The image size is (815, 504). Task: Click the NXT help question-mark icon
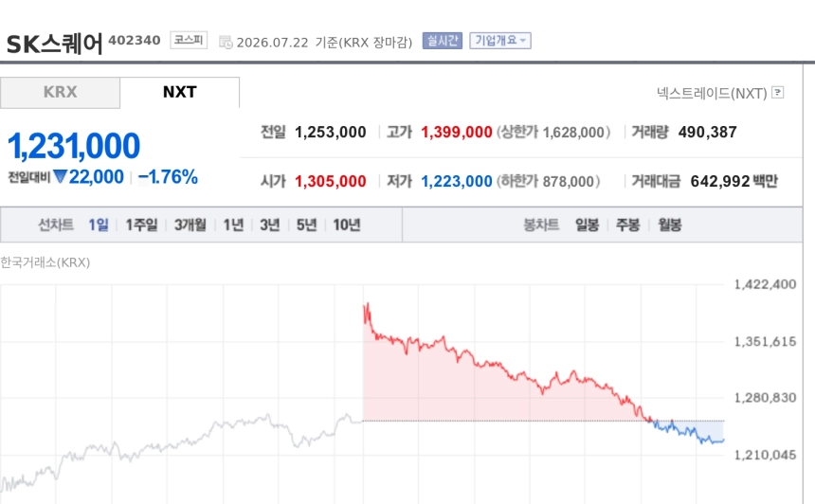tap(778, 93)
